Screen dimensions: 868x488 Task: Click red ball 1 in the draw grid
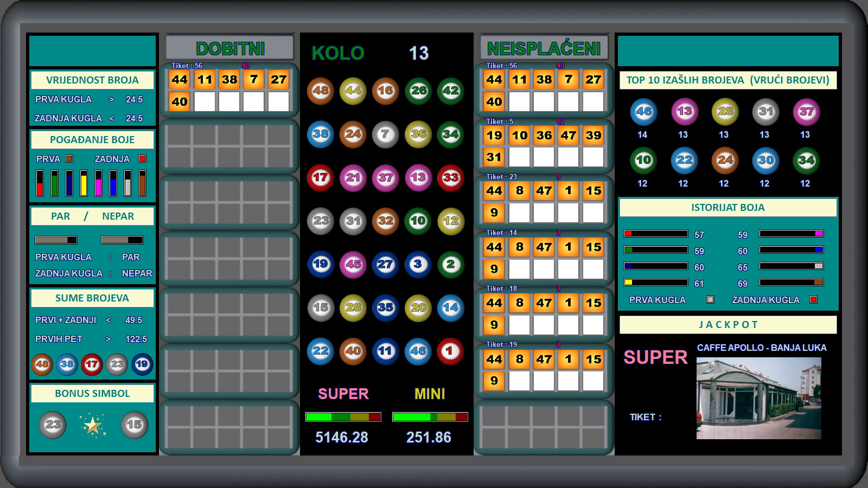point(450,351)
